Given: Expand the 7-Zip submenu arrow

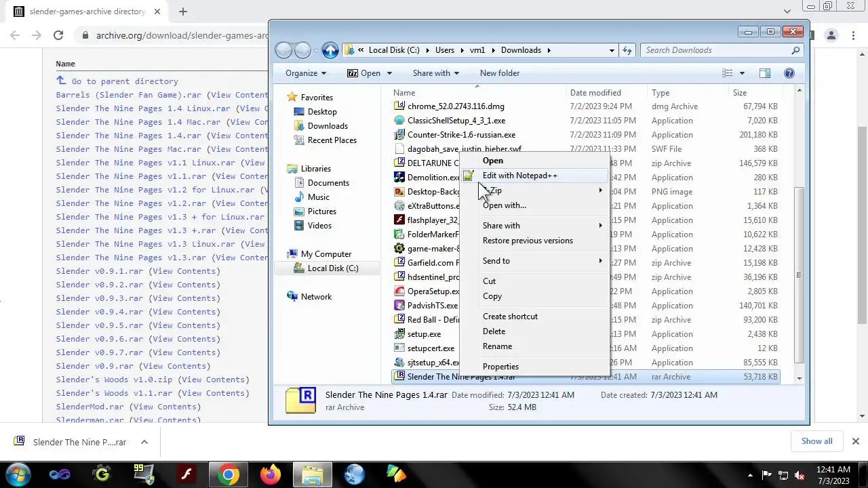Looking at the screenshot, I should [x=601, y=190].
